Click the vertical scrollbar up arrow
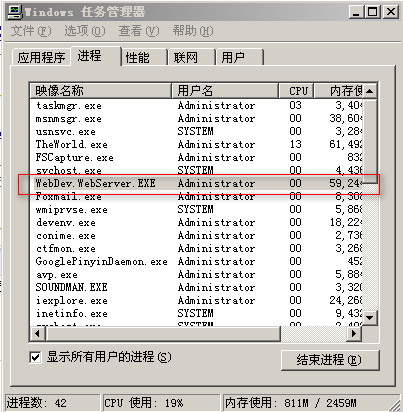The height and width of the screenshot is (412, 403). pyautogui.click(x=370, y=91)
